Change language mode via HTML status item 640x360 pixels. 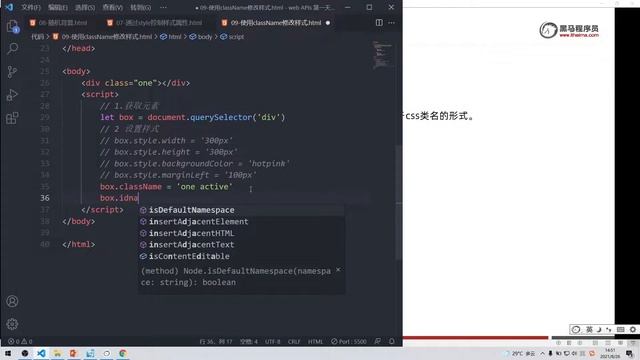[315, 341]
